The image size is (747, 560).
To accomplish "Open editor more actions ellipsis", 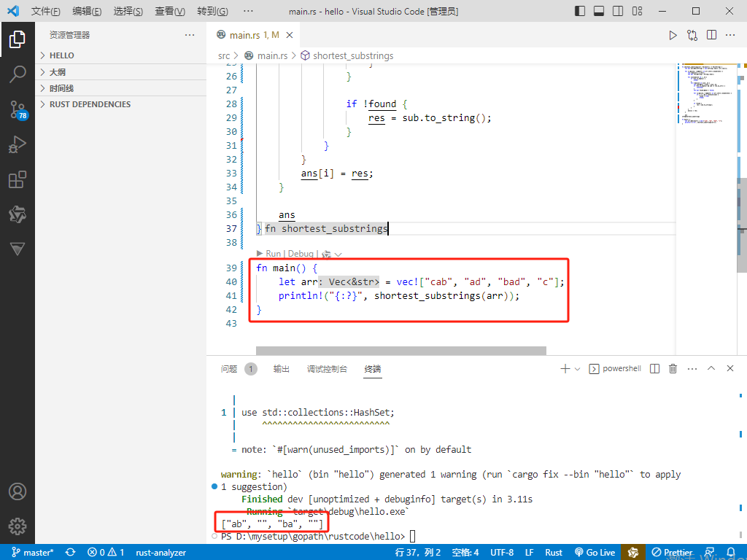I will pos(730,35).
